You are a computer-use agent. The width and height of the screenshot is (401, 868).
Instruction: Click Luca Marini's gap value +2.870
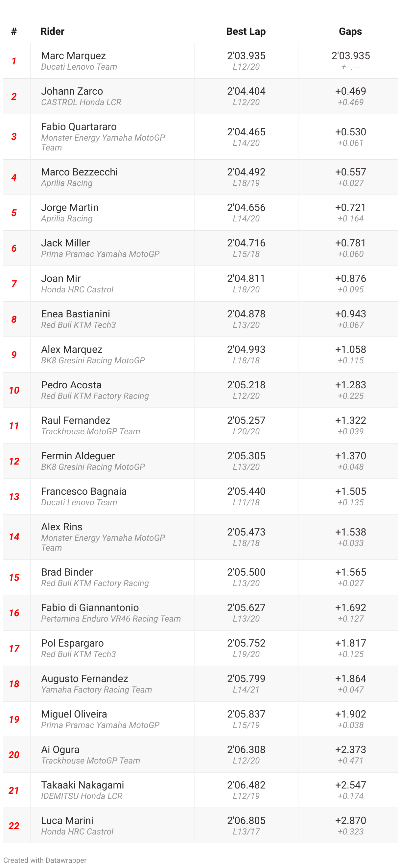coord(350,820)
